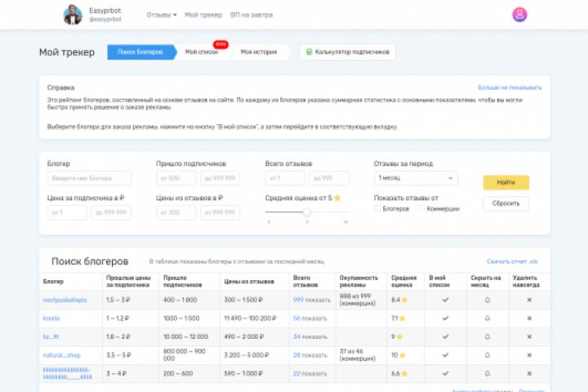Download the report .xls link
This screenshot has width=588, height=392.
pyautogui.click(x=512, y=261)
